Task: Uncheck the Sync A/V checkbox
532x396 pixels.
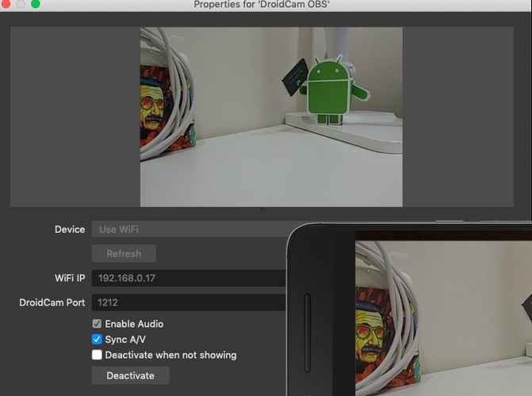Action: [x=97, y=340]
